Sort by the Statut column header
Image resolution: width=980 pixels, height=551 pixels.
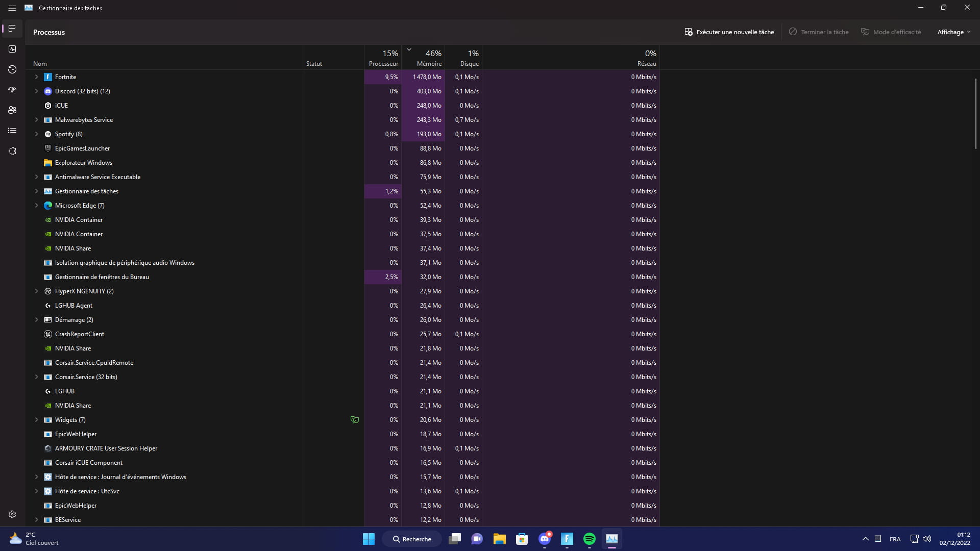click(x=333, y=57)
